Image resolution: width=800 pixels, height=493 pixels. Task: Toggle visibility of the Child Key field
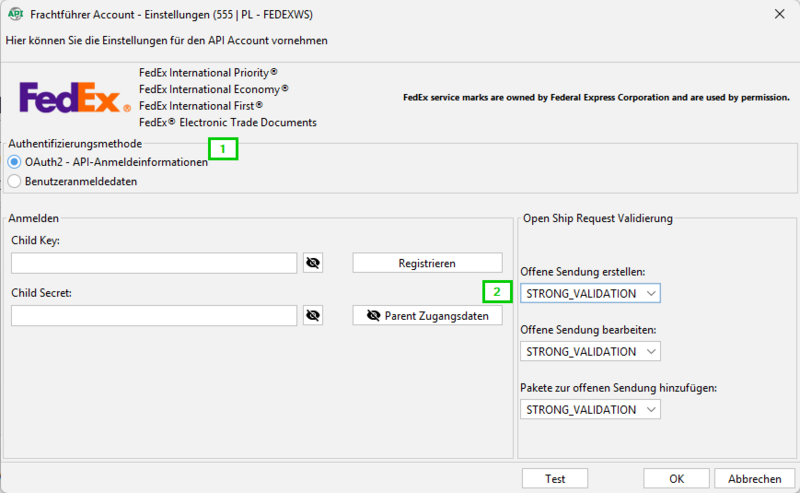click(x=313, y=263)
